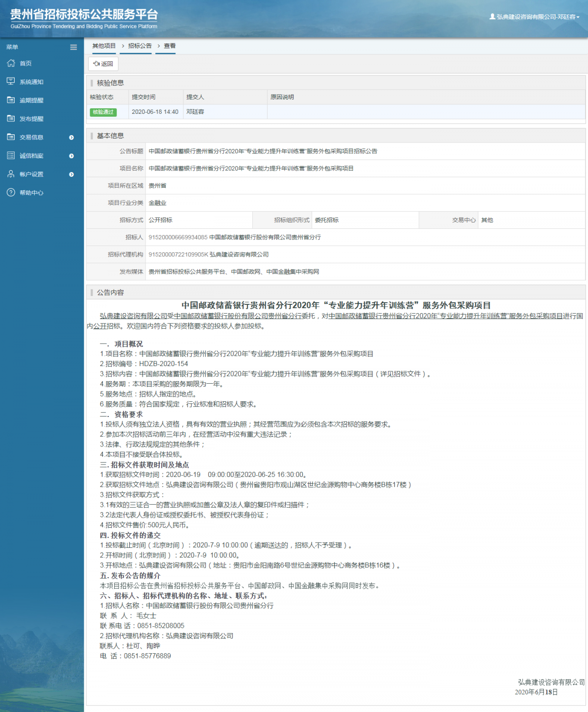The width and height of the screenshot is (588, 712).
Task: Switch to the 其他项目 breadcrumb tab
Action: (103, 46)
